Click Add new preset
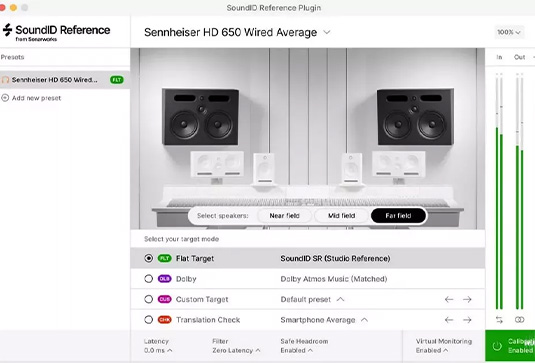 click(x=31, y=98)
